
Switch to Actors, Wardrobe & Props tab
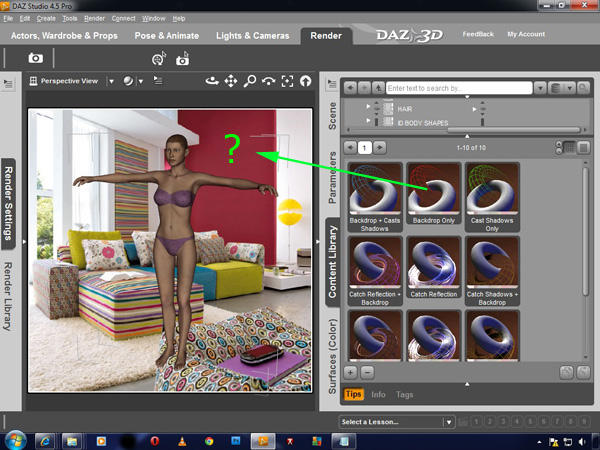[64, 36]
